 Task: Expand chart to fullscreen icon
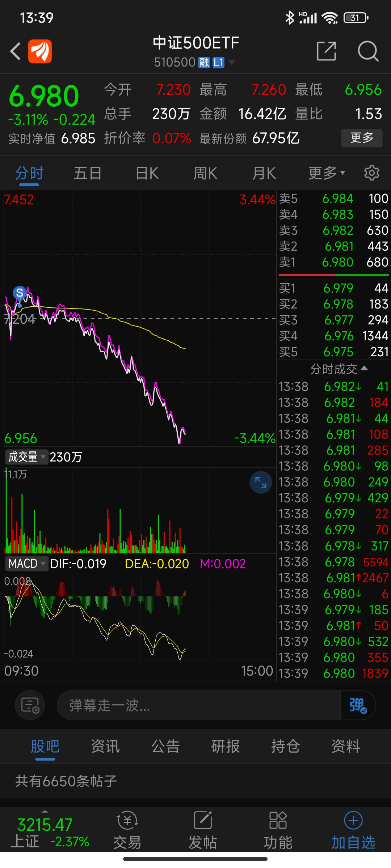click(x=261, y=482)
